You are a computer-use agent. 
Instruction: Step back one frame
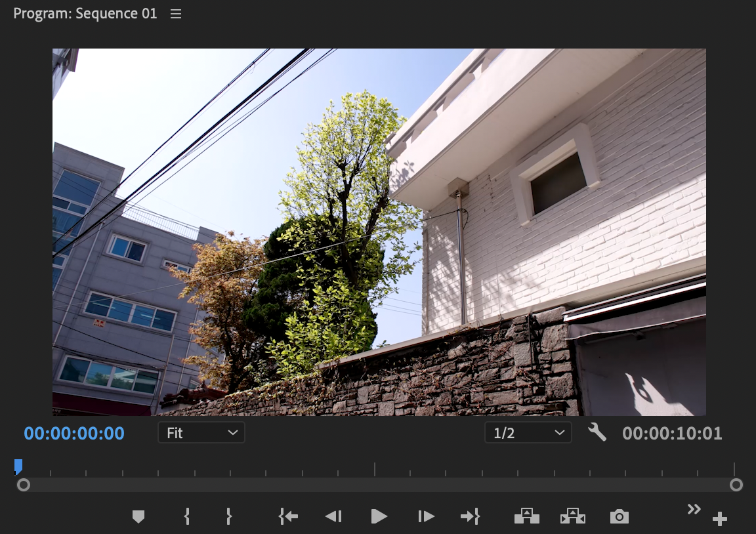click(333, 516)
